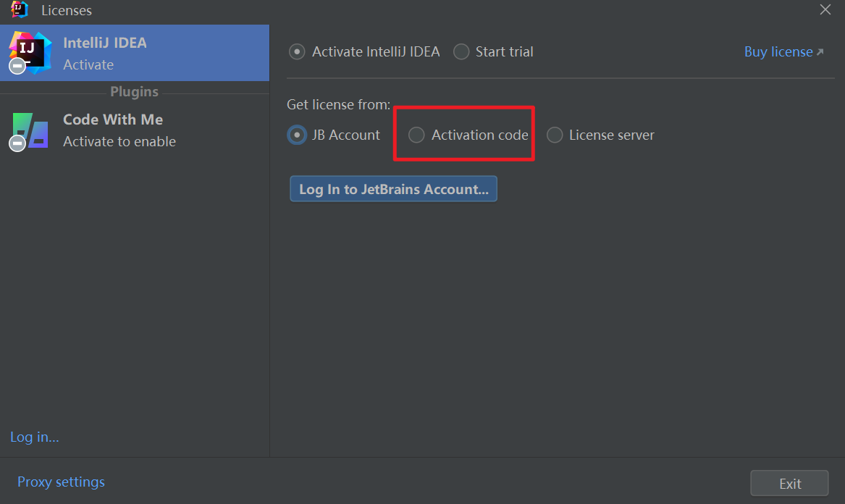Click the Plugins section header

tap(134, 92)
